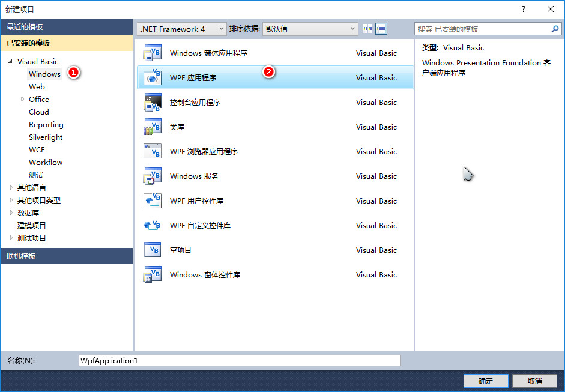Select Office in the template tree
The image size is (565, 392).
click(x=39, y=100)
